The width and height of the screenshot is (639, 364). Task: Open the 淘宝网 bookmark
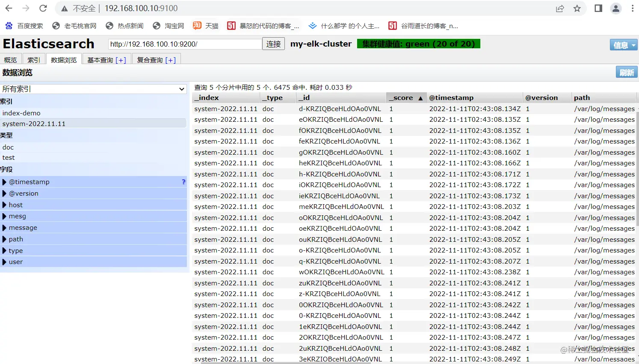pyautogui.click(x=169, y=26)
